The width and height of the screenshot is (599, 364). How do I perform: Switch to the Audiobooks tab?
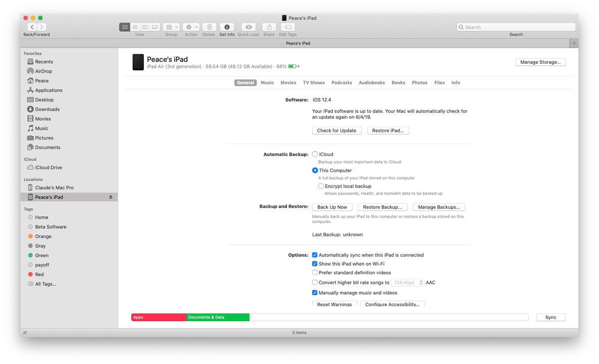pyautogui.click(x=372, y=83)
